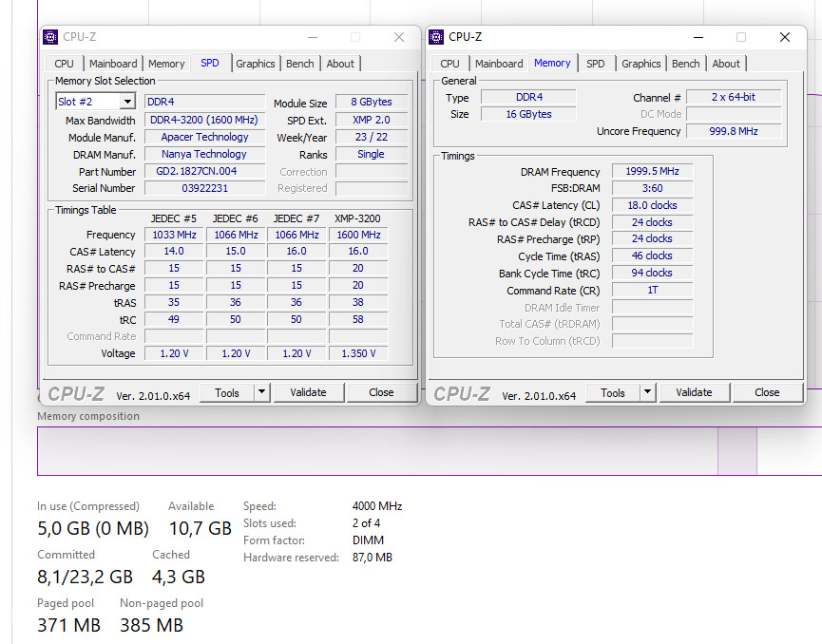Expand the Tools arrow in the right CPU-Z window
Image resolution: width=822 pixels, height=644 pixels.
(x=648, y=392)
